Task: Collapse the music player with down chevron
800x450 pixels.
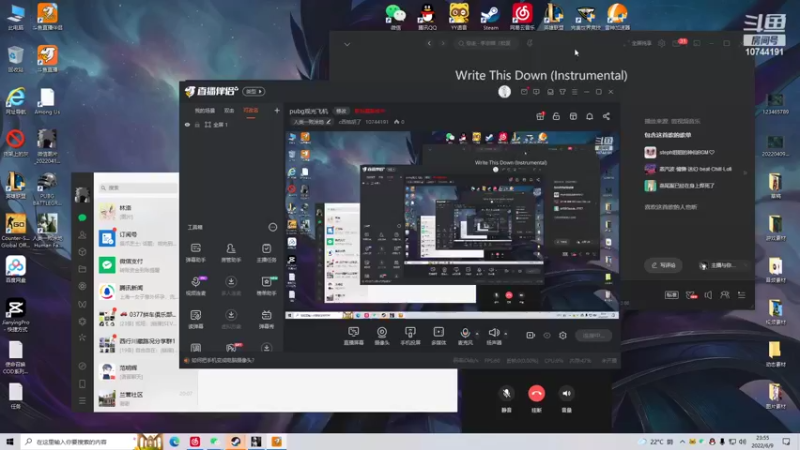Action: 347,44
